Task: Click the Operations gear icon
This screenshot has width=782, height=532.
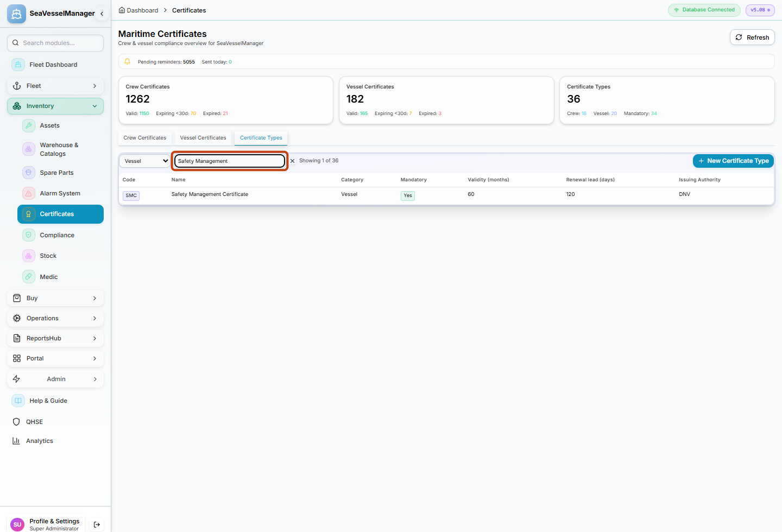Action: [17, 318]
